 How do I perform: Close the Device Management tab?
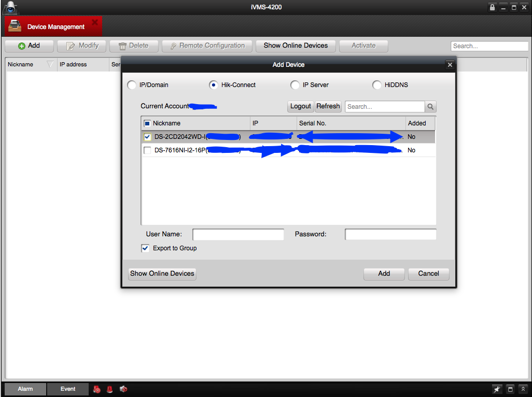tap(95, 22)
